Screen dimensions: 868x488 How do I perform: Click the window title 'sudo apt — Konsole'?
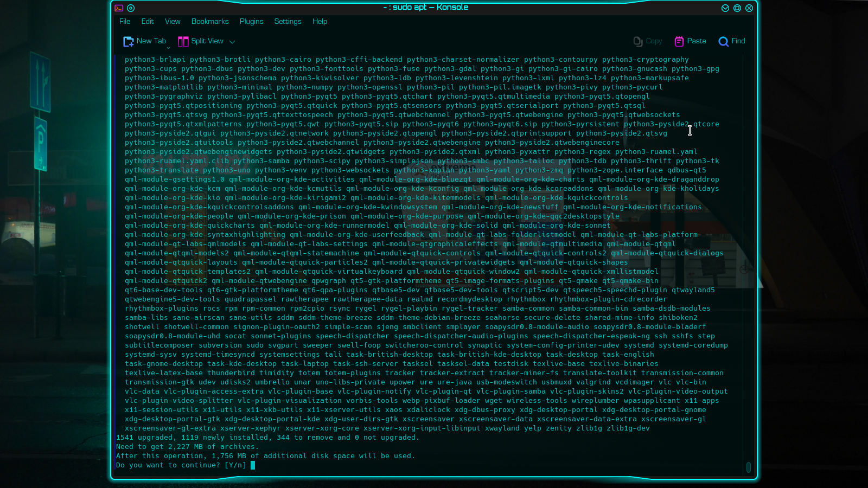tap(430, 7)
